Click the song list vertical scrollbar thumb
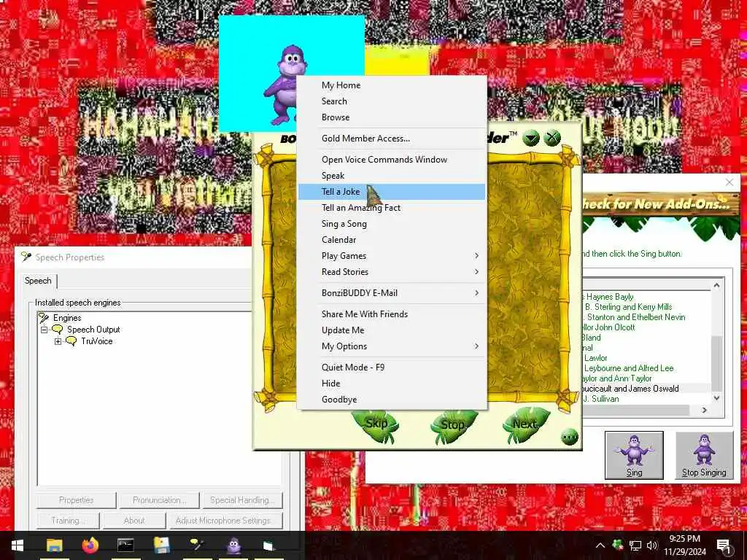747x560 pixels. point(716,363)
